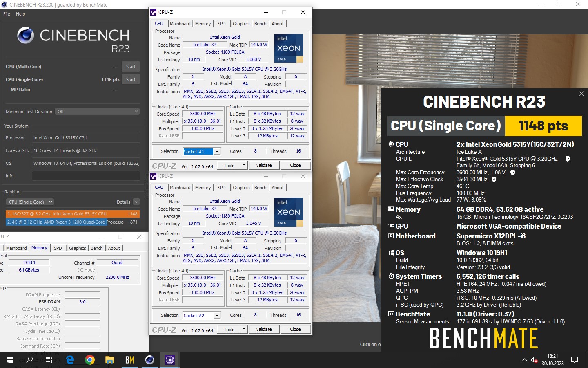The height and width of the screenshot is (368, 588).
Task: Select ranking entry AMD Ryzen 3 1200
Action: click(x=72, y=222)
